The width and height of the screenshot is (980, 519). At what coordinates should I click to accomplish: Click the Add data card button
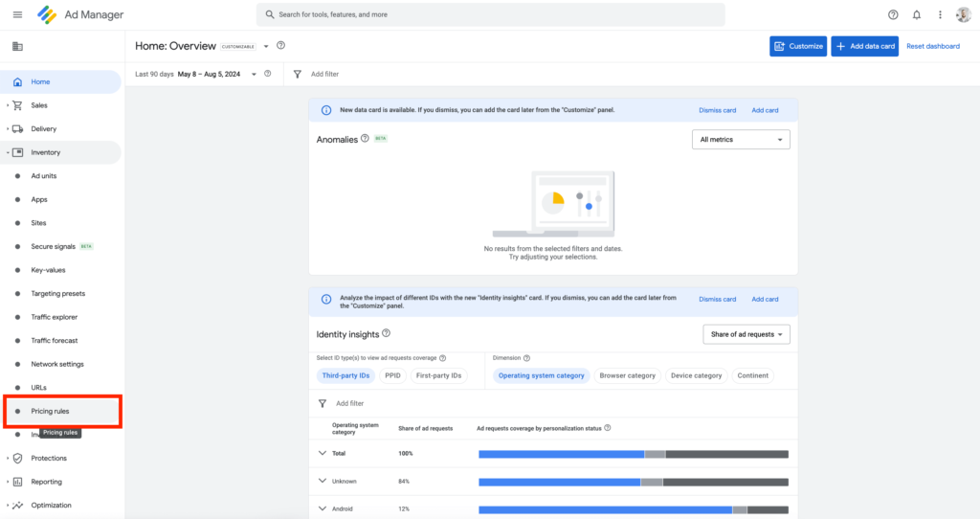click(x=864, y=46)
